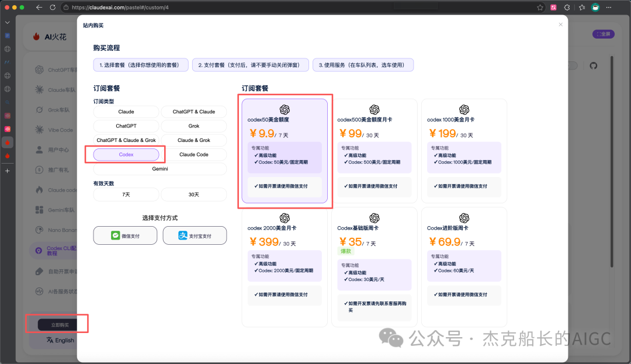The width and height of the screenshot is (631, 364).
Task: Select the Claude Code subscription type
Action: click(x=193, y=154)
